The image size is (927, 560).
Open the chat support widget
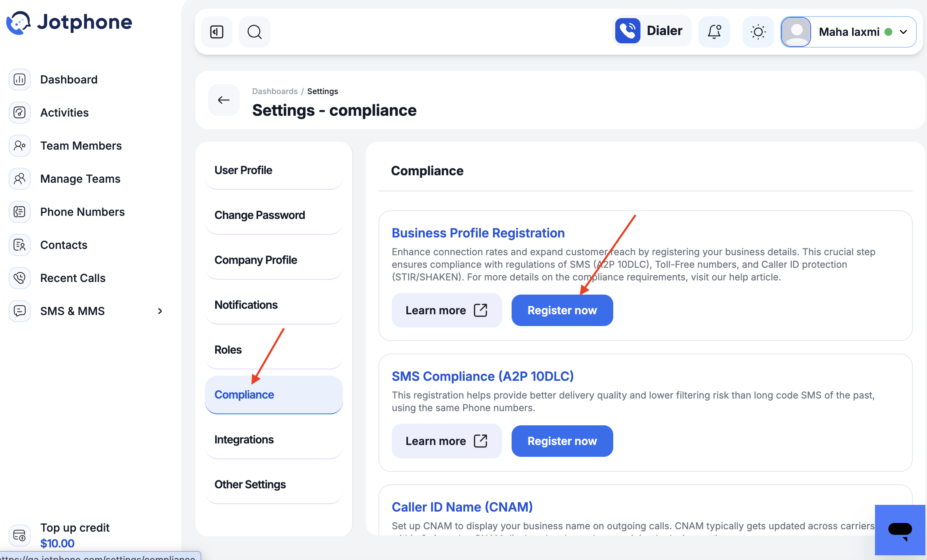pyautogui.click(x=900, y=530)
